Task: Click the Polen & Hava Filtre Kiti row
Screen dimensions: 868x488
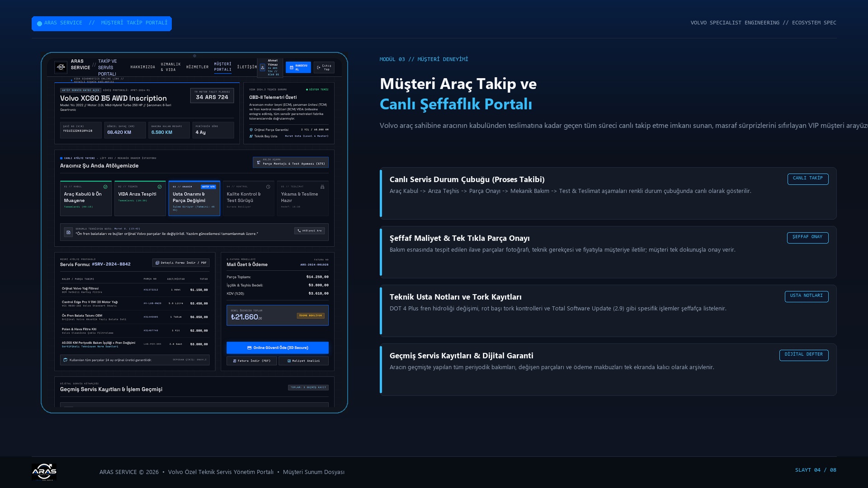Action: click(x=135, y=331)
